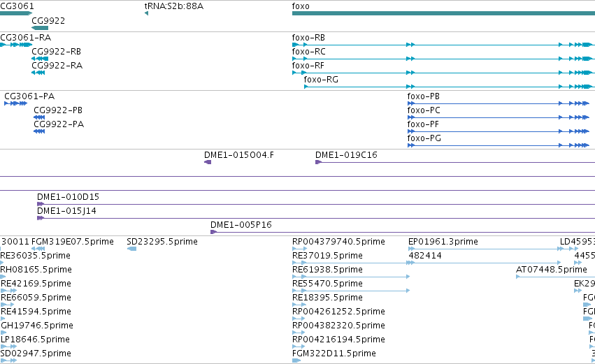Select the CG9922-RB transcript label
Image resolution: width=595 pixels, height=364 pixels.
[56, 52]
